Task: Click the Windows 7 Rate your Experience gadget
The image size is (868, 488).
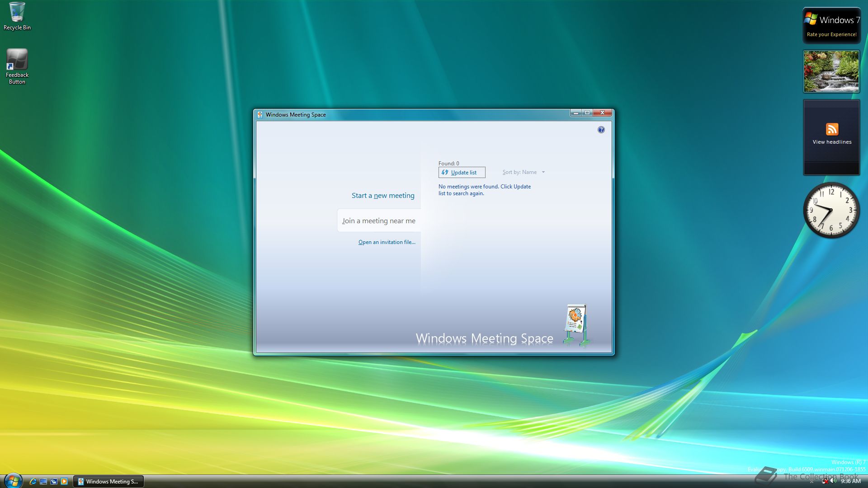Action: point(831,26)
